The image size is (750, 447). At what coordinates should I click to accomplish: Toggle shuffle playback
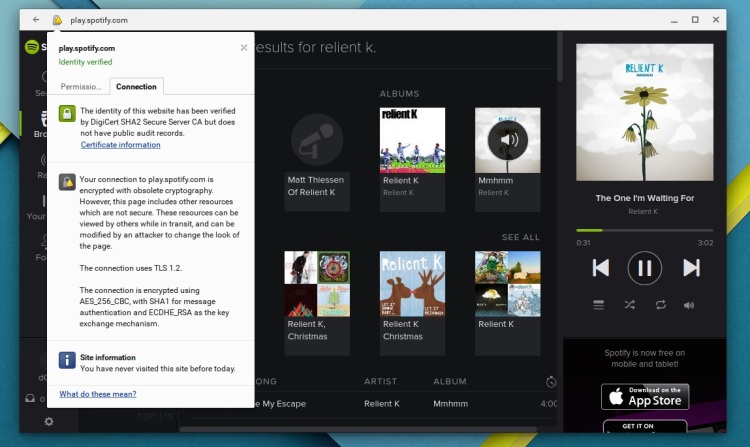(629, 305)
